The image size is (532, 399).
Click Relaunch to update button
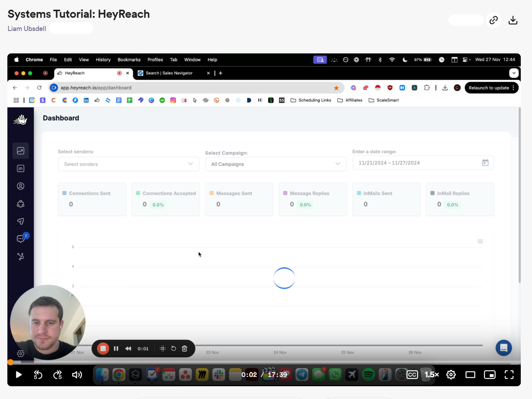pos(491,88)
